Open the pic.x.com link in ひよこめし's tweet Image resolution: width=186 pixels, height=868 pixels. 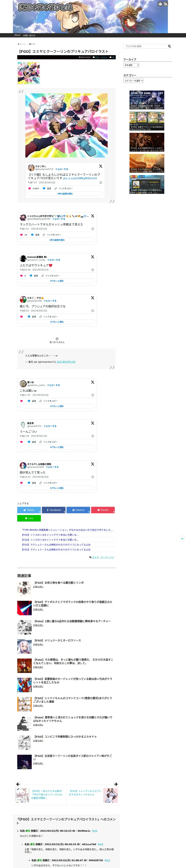[x=80, y=178]
